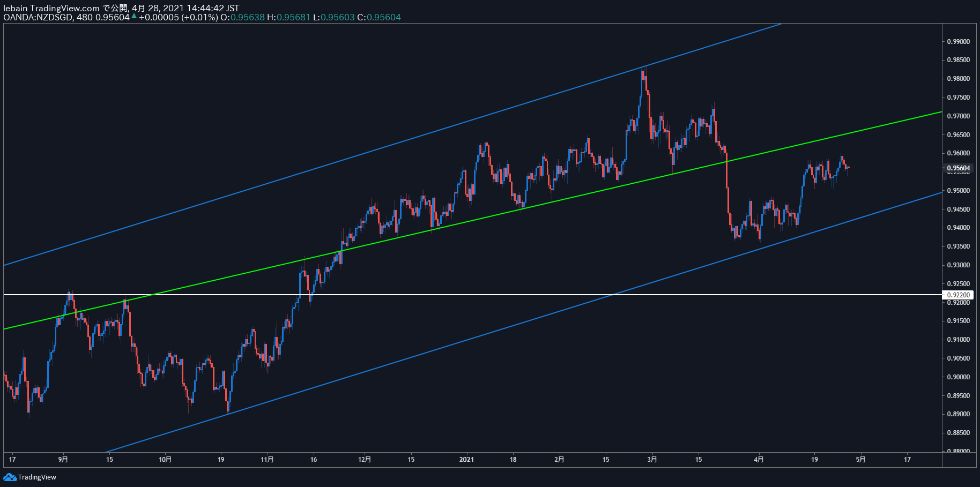Click the current price label 0.95604 on axis
980x487 pixels.
959,168
